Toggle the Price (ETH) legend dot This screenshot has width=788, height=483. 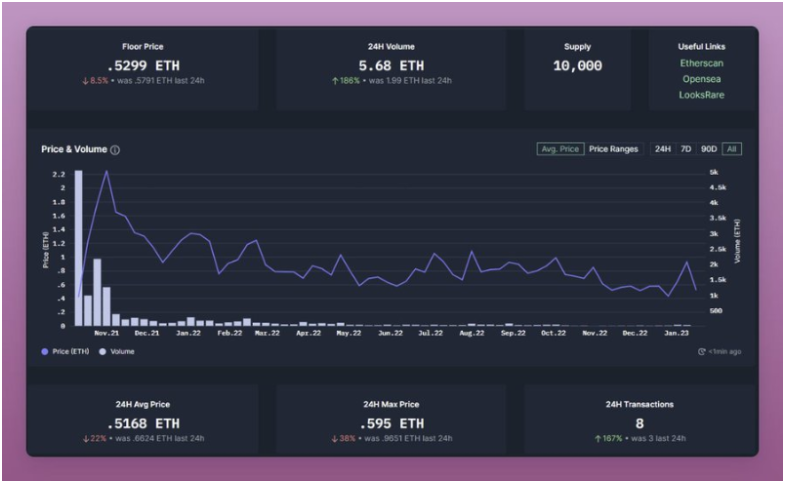click(45, 352)
